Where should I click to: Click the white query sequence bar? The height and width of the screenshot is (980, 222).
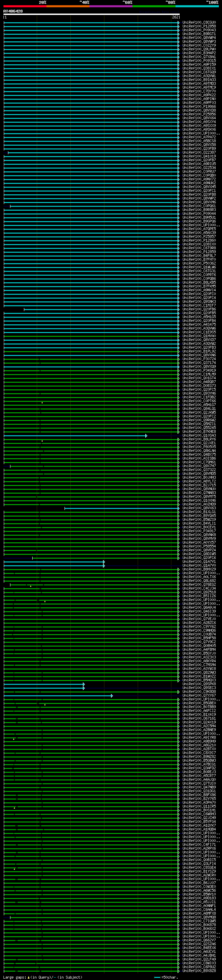point(92,15)
